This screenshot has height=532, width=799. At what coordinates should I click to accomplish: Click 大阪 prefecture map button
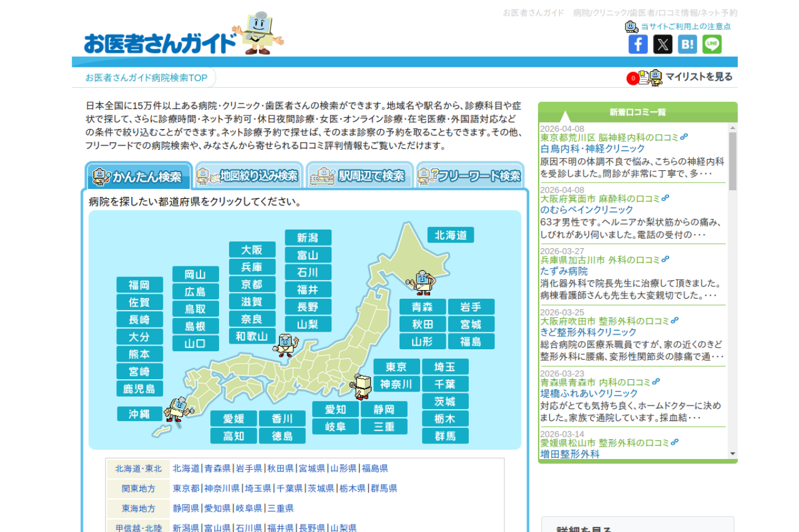click(x=252, y=250)
